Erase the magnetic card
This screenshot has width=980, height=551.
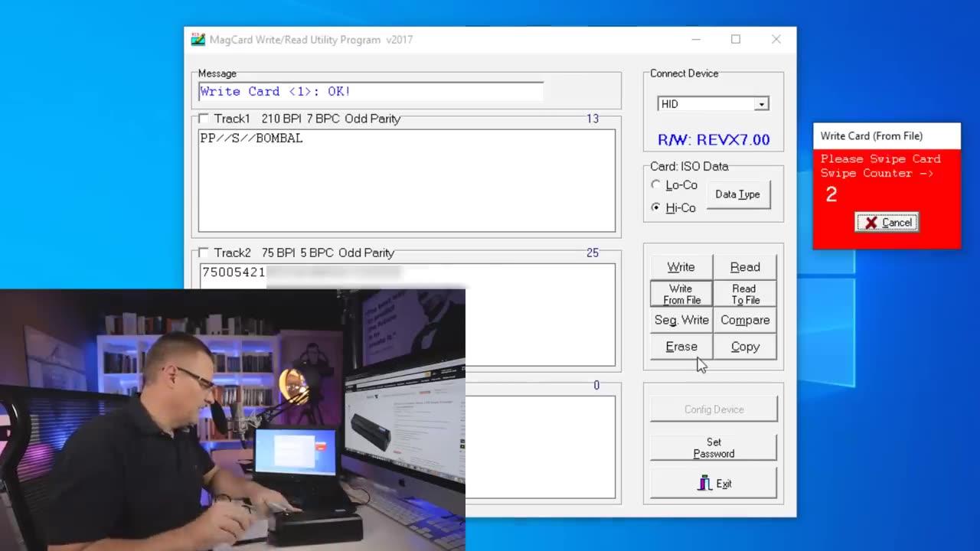(x=681, y=346)
